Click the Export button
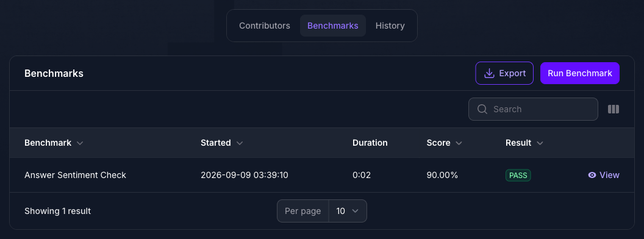The image size is (644, 239). coord(504,73)
